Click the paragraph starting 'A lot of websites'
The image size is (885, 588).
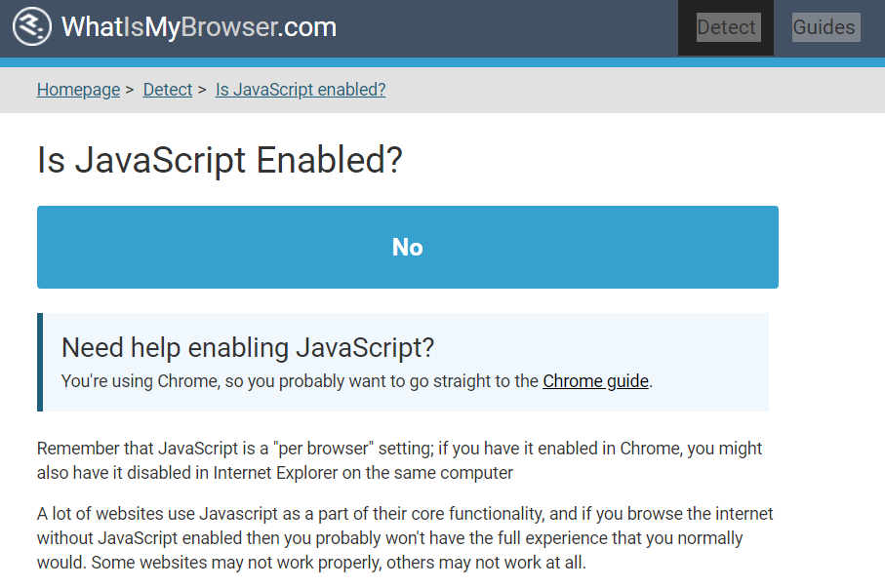pyautogui.click(x=405, y=538)
